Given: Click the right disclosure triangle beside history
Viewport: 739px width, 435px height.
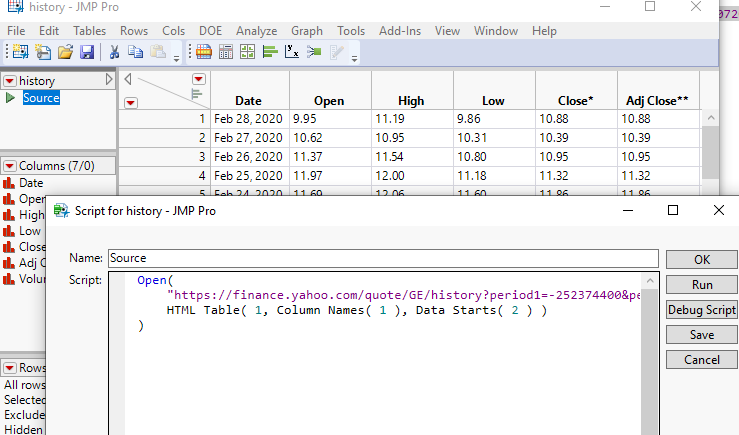Looking at the screenshot, I should pyautogui.click(x=109, y=79).
